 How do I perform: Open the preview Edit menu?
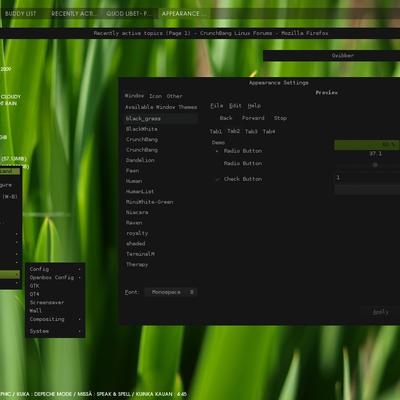[235, 106]
